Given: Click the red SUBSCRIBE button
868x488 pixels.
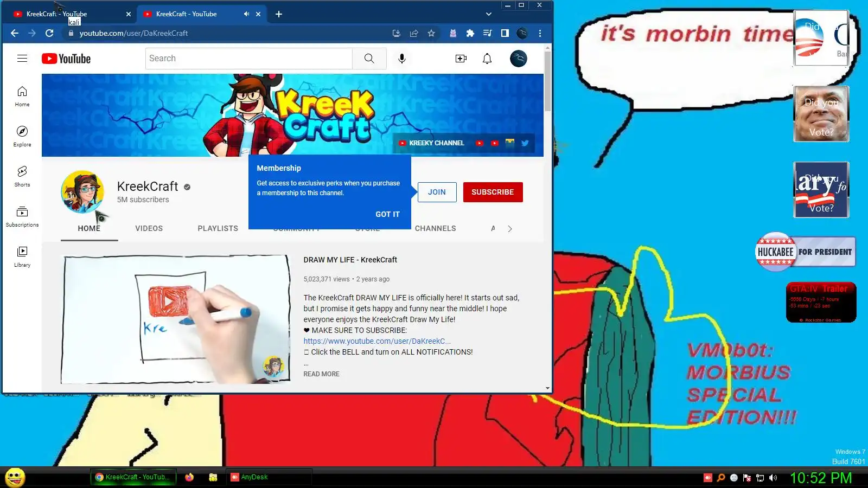Looking at the screenshot, I should (493, 192).
